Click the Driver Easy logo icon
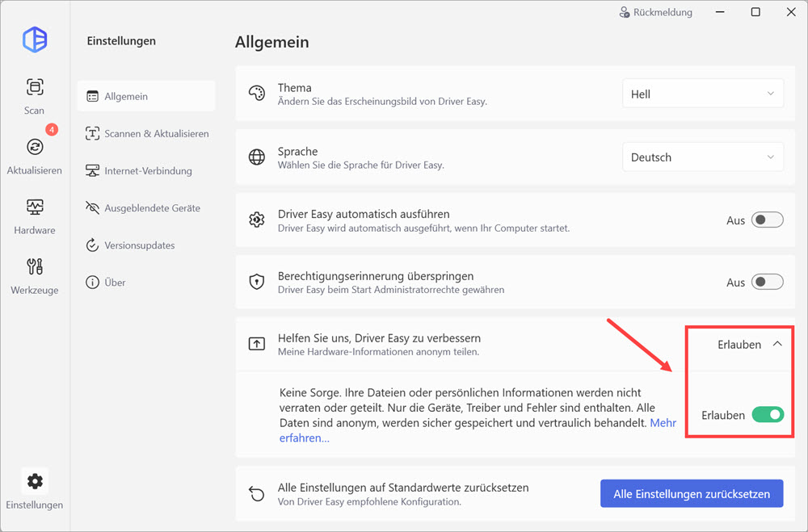The height and width of the screenshot is (532, 808). click(x=35, y=39)
